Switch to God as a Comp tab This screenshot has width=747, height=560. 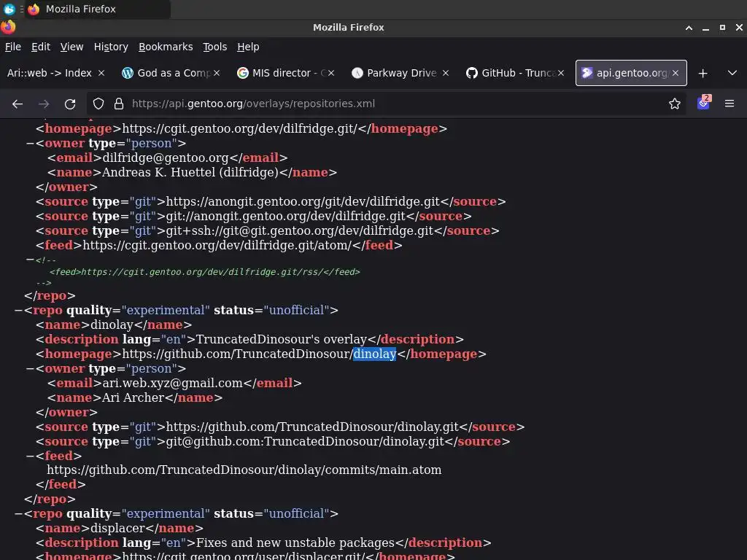[167, 73]
